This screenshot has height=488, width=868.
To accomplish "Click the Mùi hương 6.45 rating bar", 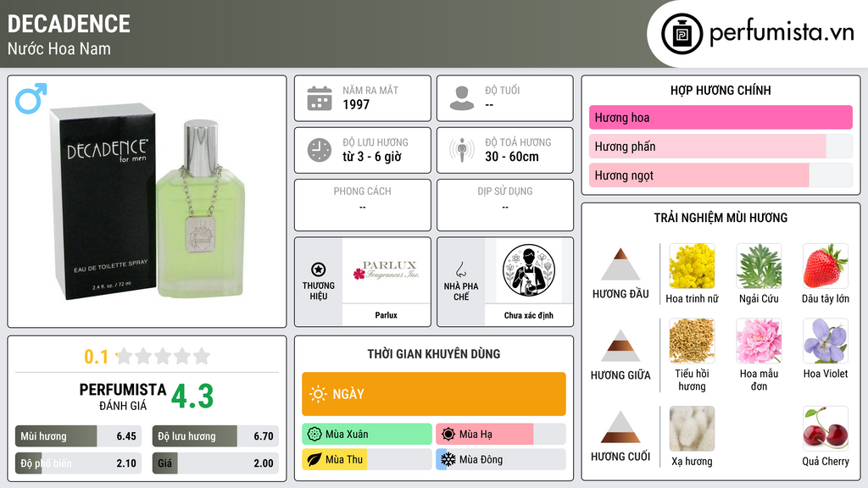I will pyautogui.click(x=78, y=436).
